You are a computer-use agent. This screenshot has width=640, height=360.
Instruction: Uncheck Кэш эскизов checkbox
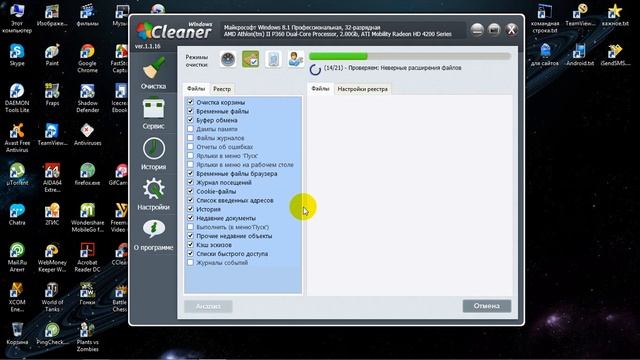tap(191, 244)
